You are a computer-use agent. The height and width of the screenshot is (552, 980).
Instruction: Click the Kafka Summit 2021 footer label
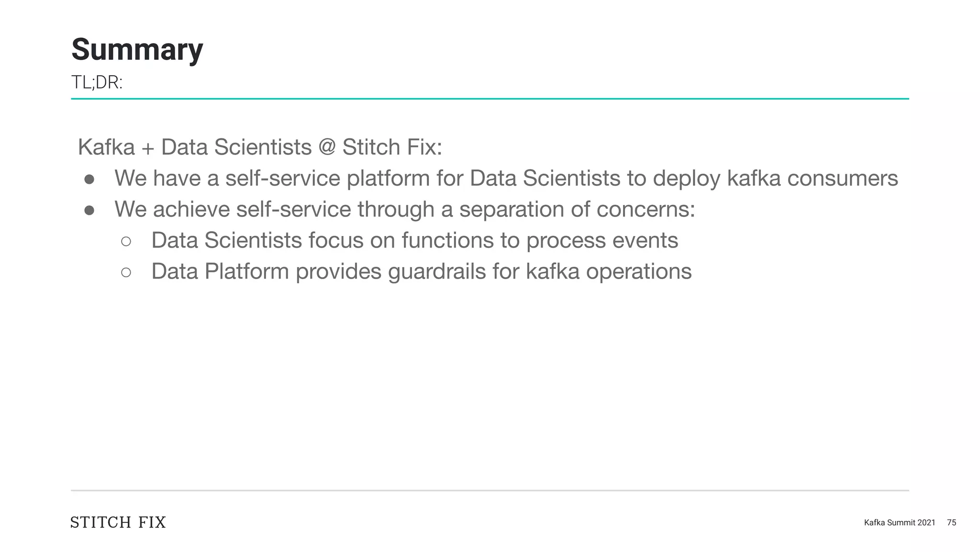click(900, 523)
